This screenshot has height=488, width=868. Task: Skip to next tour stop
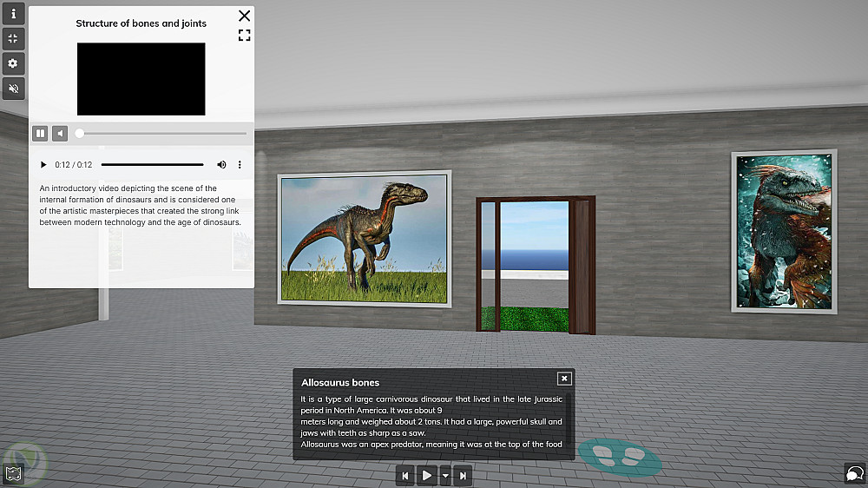463,475
